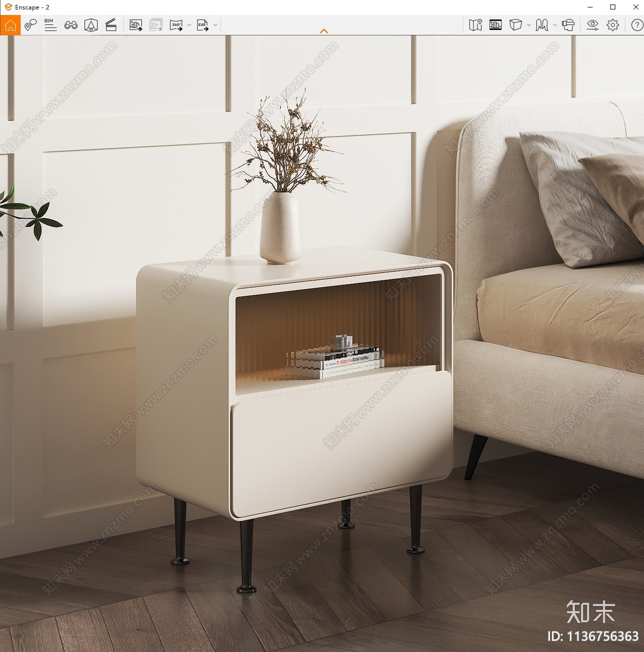Minimize the Enscape window
The image size is (644, 652).
coord(590,7)
